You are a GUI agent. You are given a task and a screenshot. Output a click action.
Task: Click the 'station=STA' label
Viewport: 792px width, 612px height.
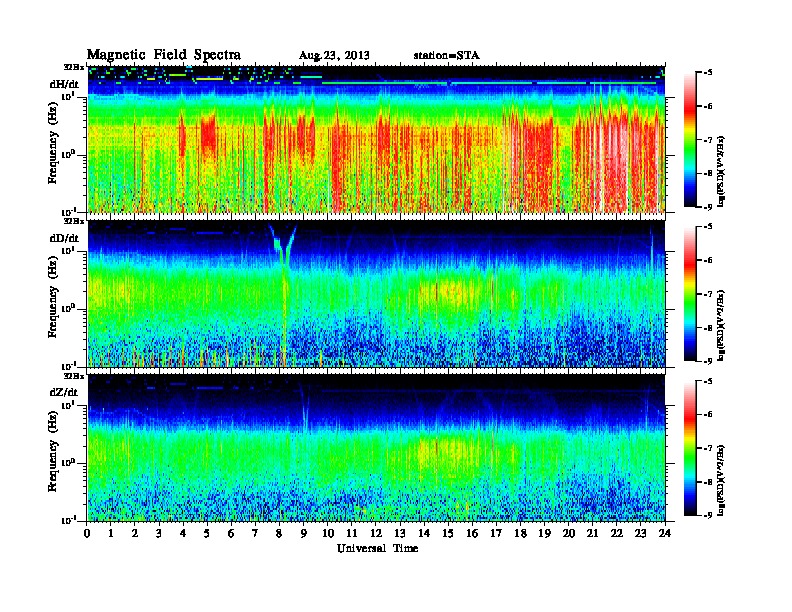pos(446,55)
